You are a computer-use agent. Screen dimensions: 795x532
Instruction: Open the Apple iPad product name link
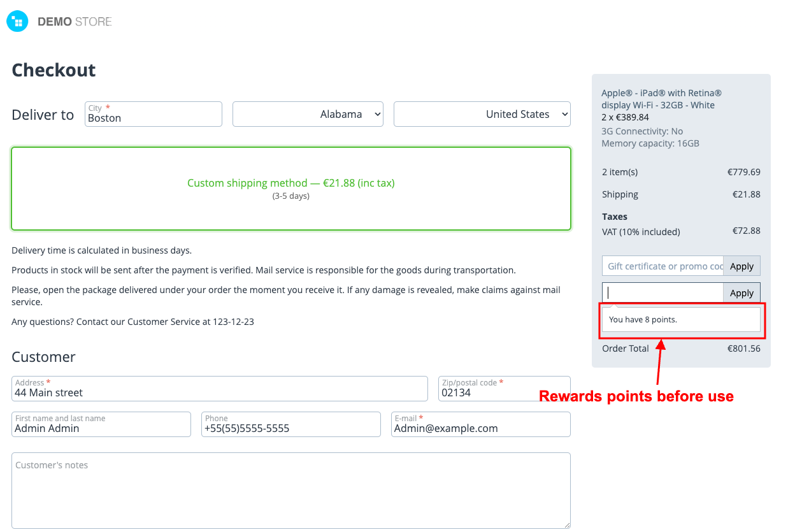coord(661,99)
